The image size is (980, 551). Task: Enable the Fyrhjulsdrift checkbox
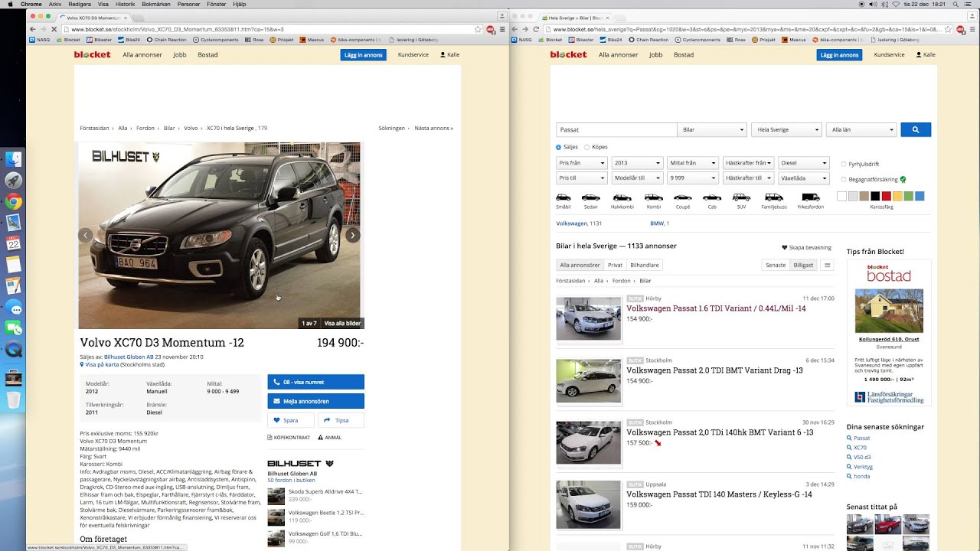click(x=844, y=164)
